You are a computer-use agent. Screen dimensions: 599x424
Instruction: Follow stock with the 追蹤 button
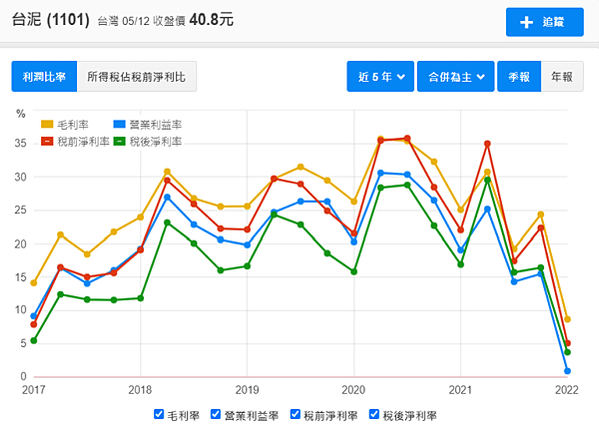(x=545, y=22)
